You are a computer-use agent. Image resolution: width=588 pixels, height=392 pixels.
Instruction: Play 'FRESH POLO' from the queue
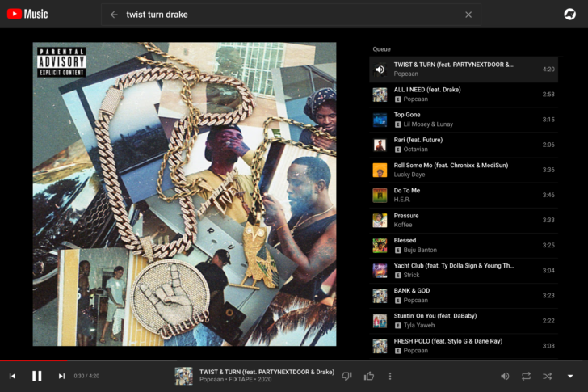(464, 346)
